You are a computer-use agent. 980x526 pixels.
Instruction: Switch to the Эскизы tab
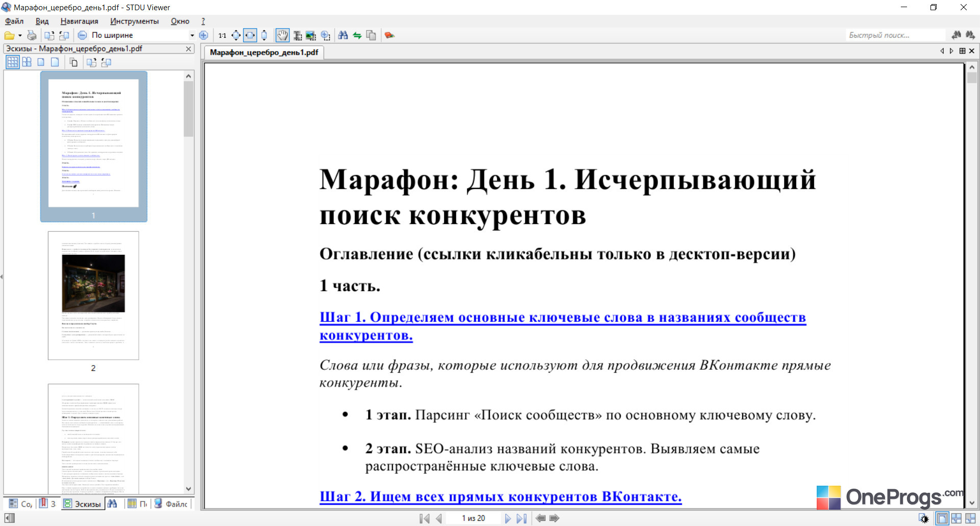(82, 504)
